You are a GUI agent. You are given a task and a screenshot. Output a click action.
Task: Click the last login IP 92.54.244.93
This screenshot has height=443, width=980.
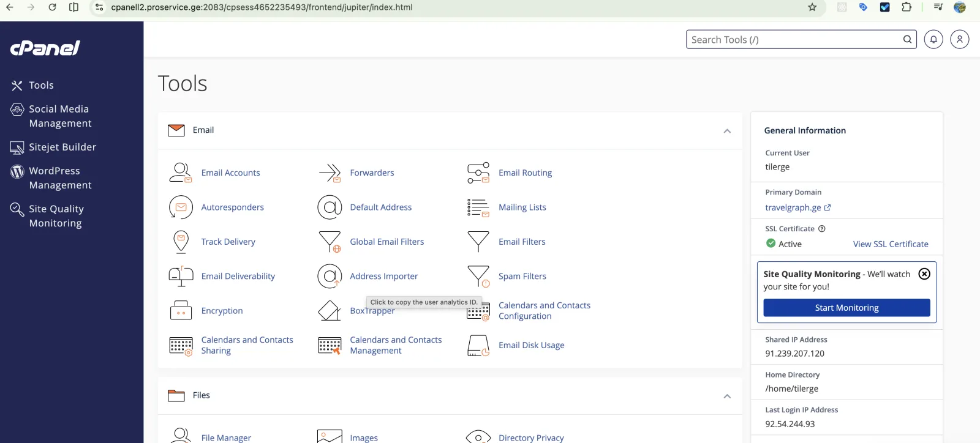point(790,424)
